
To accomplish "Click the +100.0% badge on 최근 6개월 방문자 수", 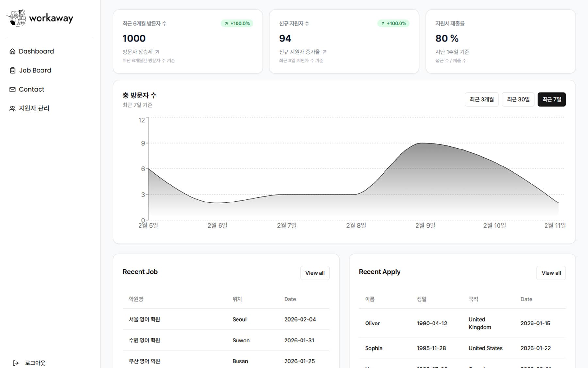I will [x=237, y=23].
